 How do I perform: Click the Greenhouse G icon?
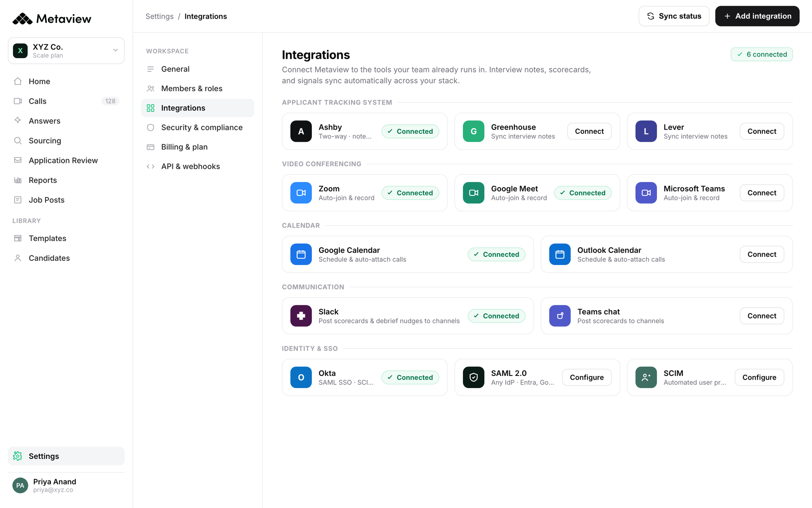tap(473, 131)
